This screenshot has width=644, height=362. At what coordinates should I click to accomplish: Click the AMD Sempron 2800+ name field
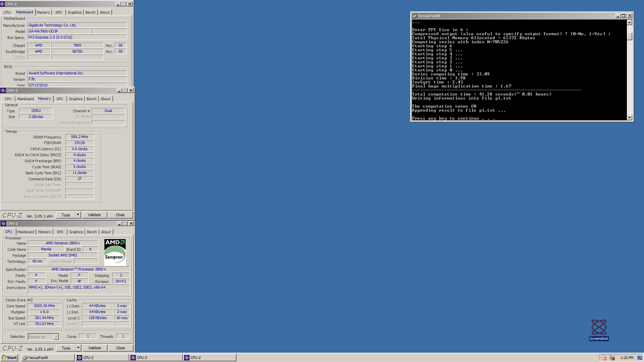(63, 243)
